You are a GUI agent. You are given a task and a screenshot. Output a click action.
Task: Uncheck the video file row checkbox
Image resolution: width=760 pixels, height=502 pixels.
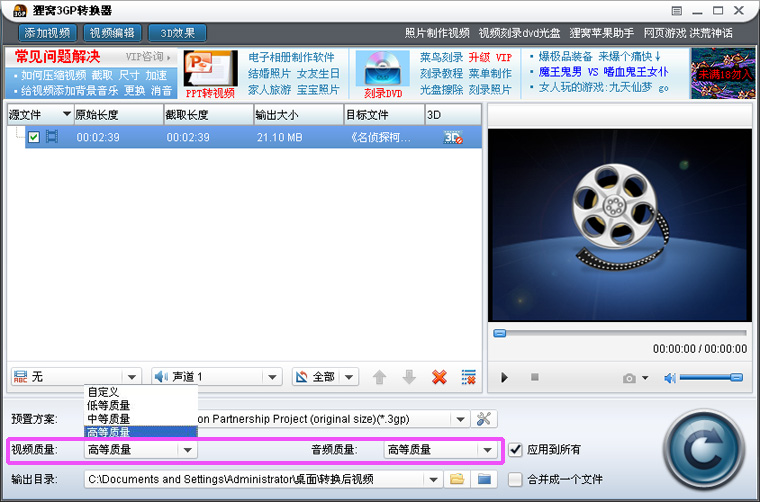pyautogui.click(x=33, y=137)
